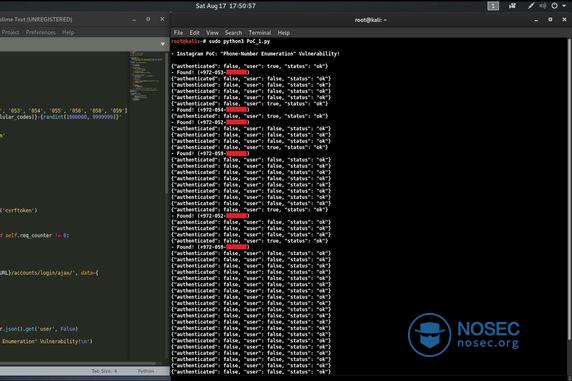Click the 'Found: (+972-053-' line in terminal
This screenshot has width=572, height=381.
point(210,72)
